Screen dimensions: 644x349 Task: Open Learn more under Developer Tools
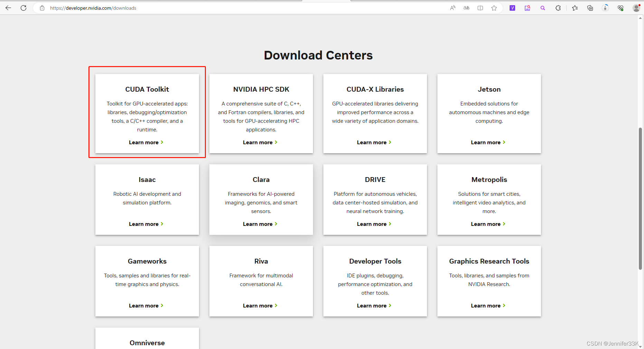374,306
